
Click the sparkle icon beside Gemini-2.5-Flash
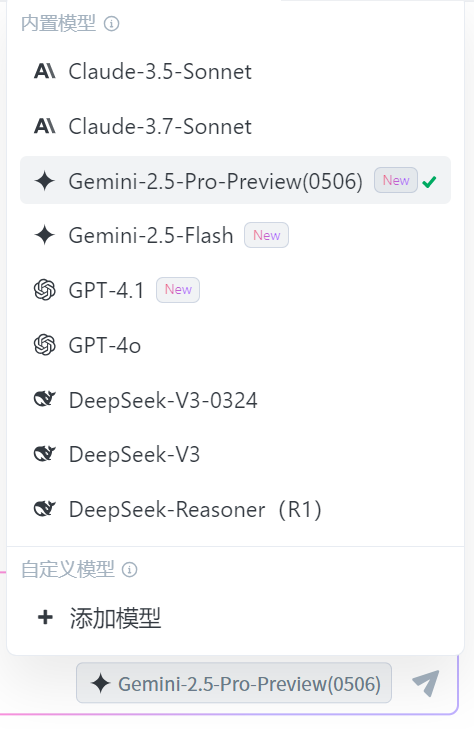point(45,235)
